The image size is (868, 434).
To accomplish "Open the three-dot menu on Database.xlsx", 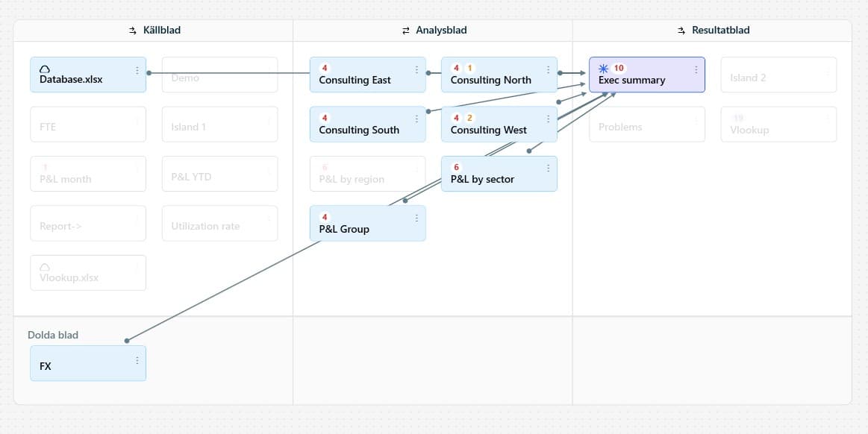I will (x=137, y=70).
